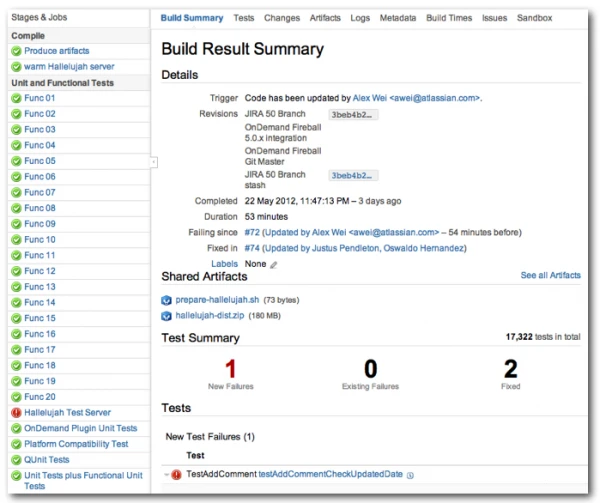Click green check icon next to Func 01
Screen dimensions: 600x503
16,98
